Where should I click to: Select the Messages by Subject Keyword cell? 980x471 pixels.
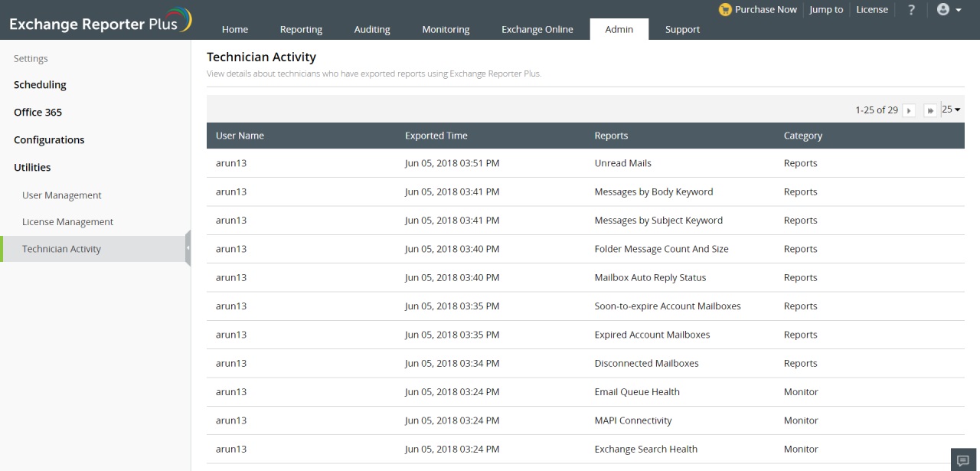pyautogui.click(x=658, y=221)
